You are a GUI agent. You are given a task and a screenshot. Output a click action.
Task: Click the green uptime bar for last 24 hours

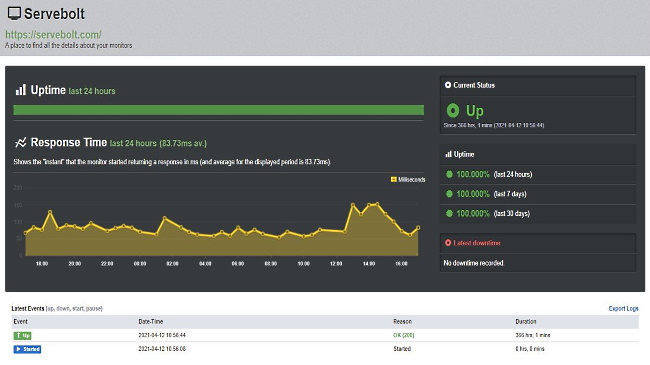[x=218, y=110]
